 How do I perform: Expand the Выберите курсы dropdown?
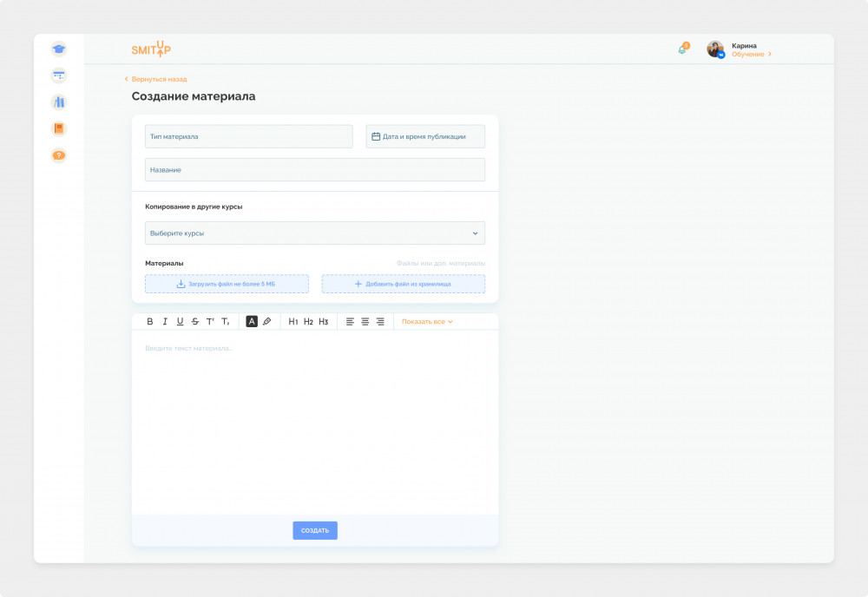[315, 233]
